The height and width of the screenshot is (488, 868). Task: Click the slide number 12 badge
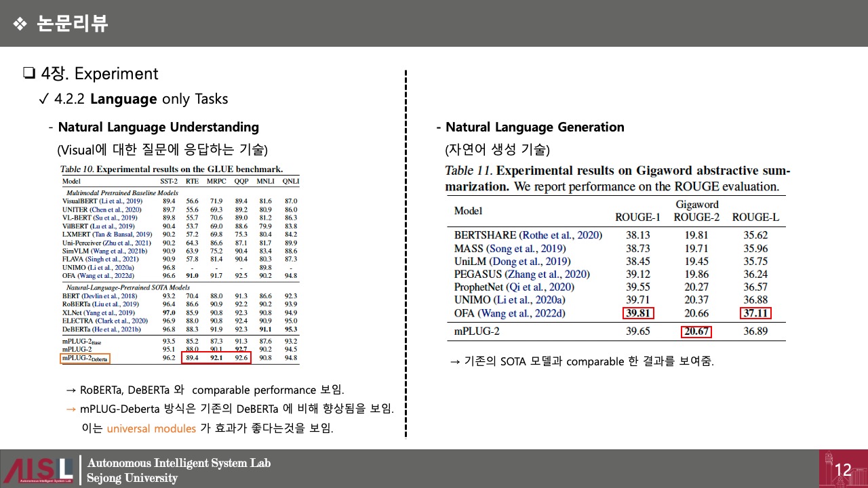pyautogui.click(x=843, y=469)
